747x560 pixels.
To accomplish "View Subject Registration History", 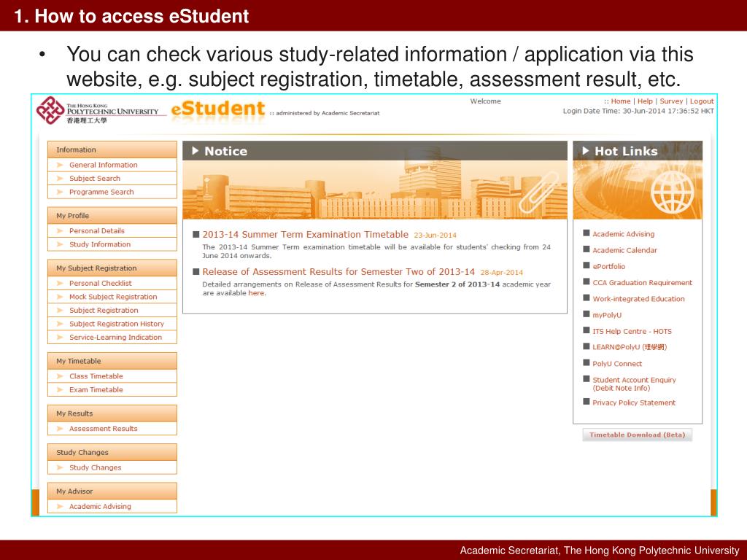I will [117, 324].
